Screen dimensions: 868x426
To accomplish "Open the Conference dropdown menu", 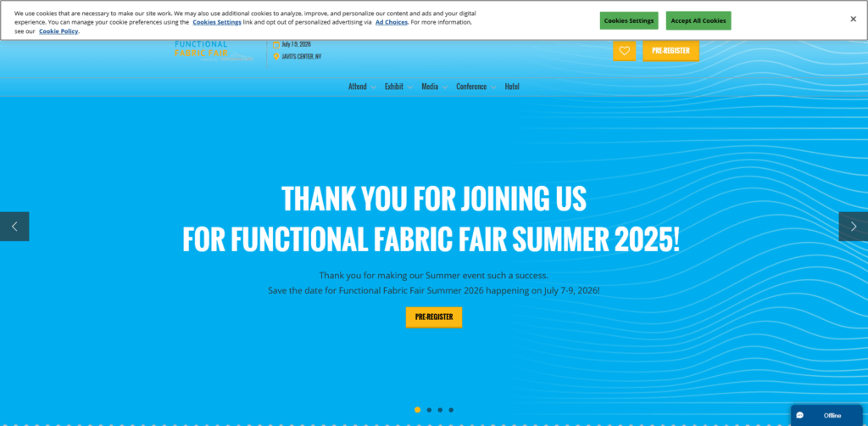I will coord(476,87).
